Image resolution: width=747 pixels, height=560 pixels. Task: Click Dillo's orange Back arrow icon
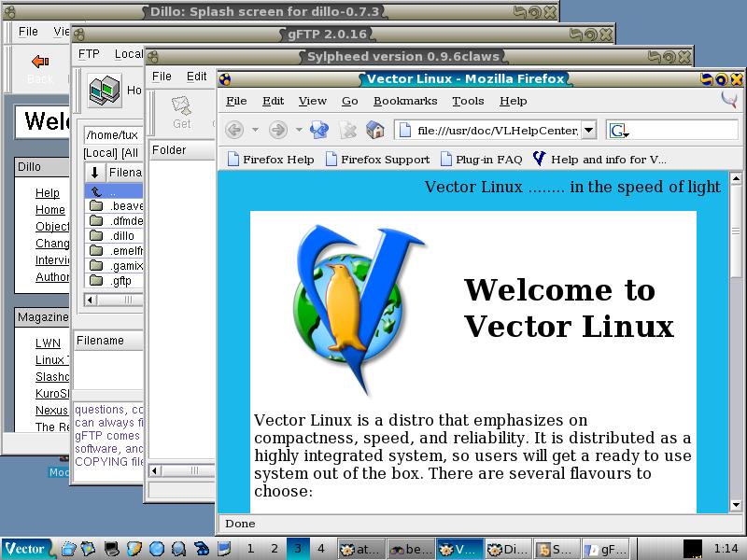click(x=40, y=63)
